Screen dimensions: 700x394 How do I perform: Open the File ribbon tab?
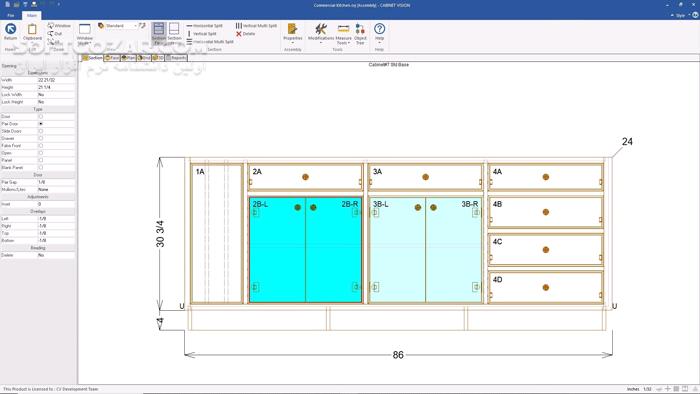tap(11, 15)
